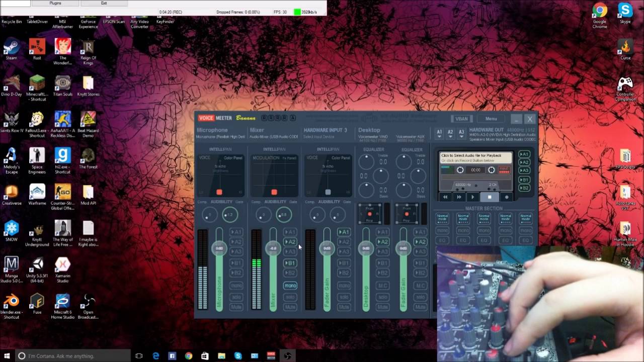The height and width of the screenshot is (362, 644).
Task: Select the Unity 5.3.5f1 desktop icon
Action: click(x=37, y=270)
